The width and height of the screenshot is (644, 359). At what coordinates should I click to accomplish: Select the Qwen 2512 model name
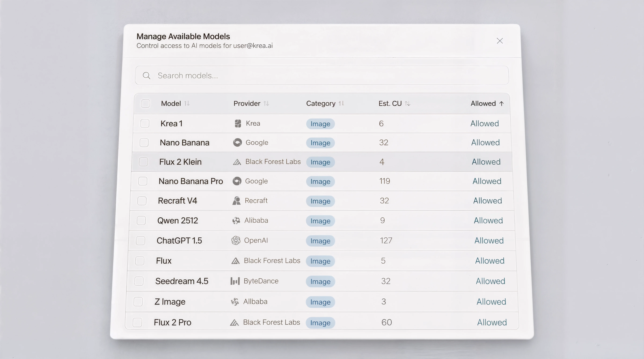[177, 220]
